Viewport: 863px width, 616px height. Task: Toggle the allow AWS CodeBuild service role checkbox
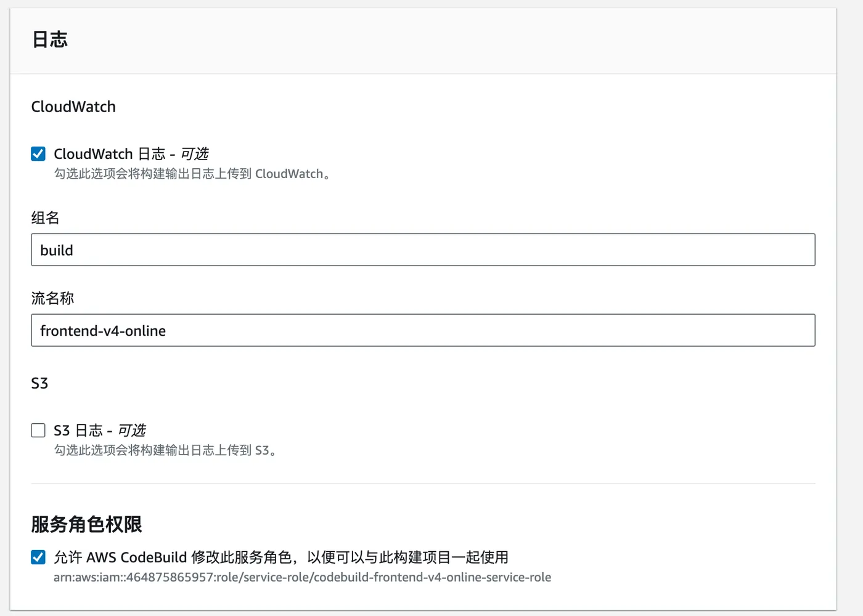(38, 557)
